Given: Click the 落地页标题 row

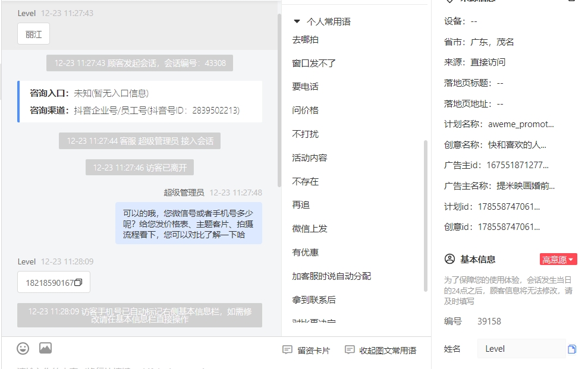Looking at the screenshot, I should point(474,83).
